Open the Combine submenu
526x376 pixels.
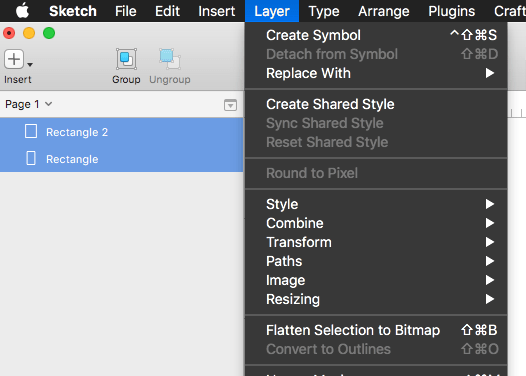click(376, 223)
